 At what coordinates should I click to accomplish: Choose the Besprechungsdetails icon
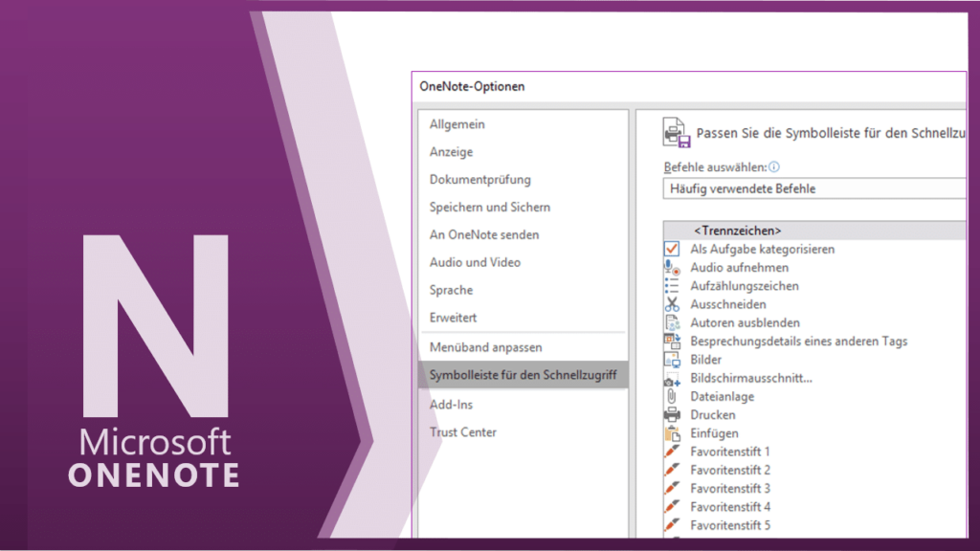coord(672,342)
